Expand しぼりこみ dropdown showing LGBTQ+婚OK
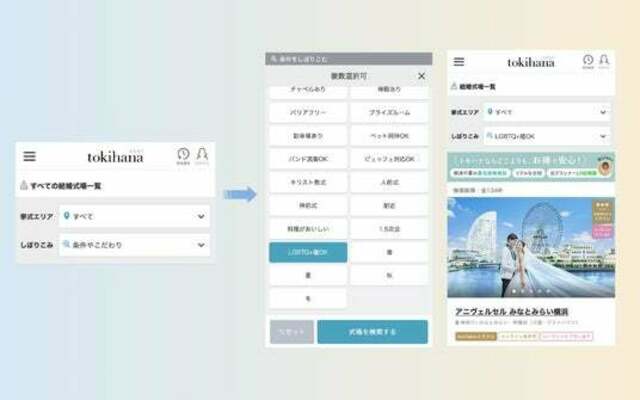Image resolution: width=640 pixels, height=400 pixels. point(547,136)
